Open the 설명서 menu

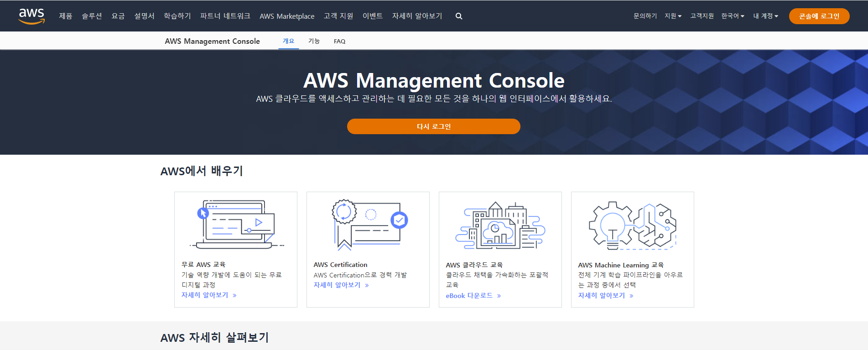tap(144, 16)
